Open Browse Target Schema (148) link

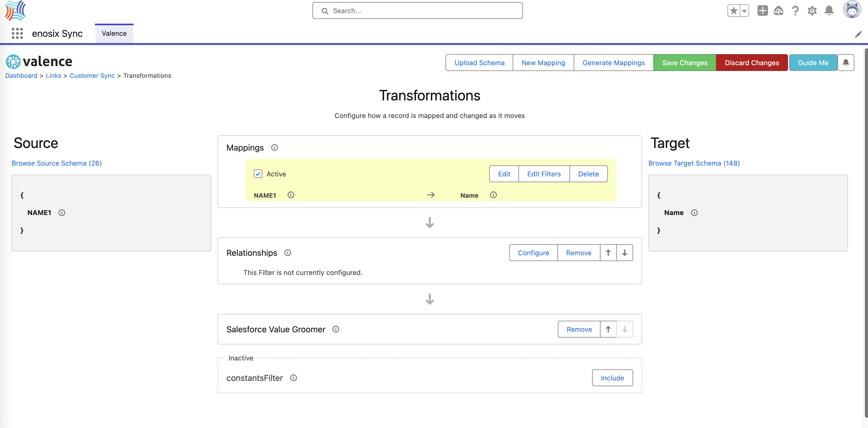694,163
